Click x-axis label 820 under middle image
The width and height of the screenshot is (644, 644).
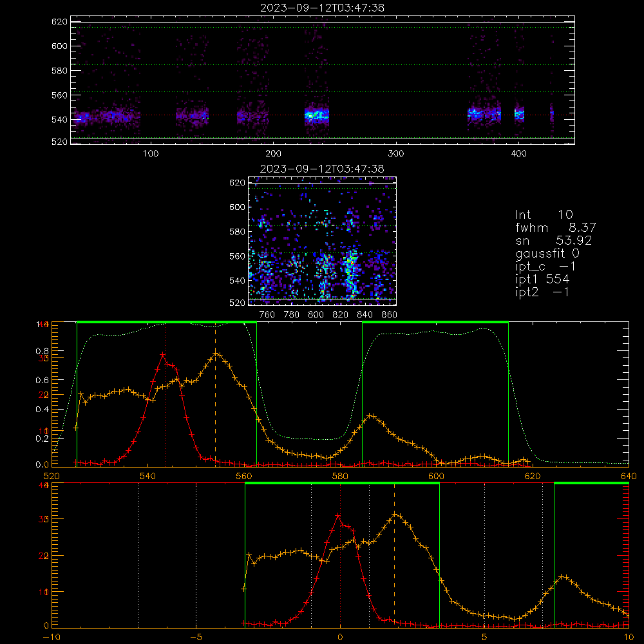point(341,315)
